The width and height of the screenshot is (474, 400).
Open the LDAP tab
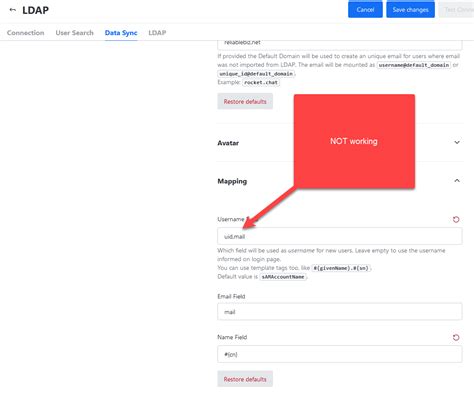[157, 33]
